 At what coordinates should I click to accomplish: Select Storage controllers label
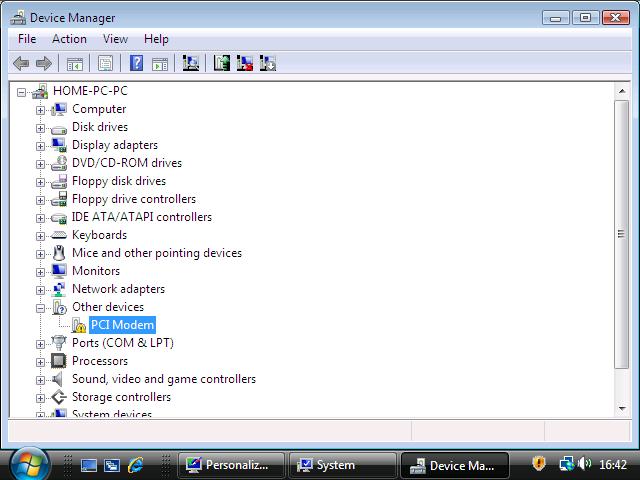121,397
